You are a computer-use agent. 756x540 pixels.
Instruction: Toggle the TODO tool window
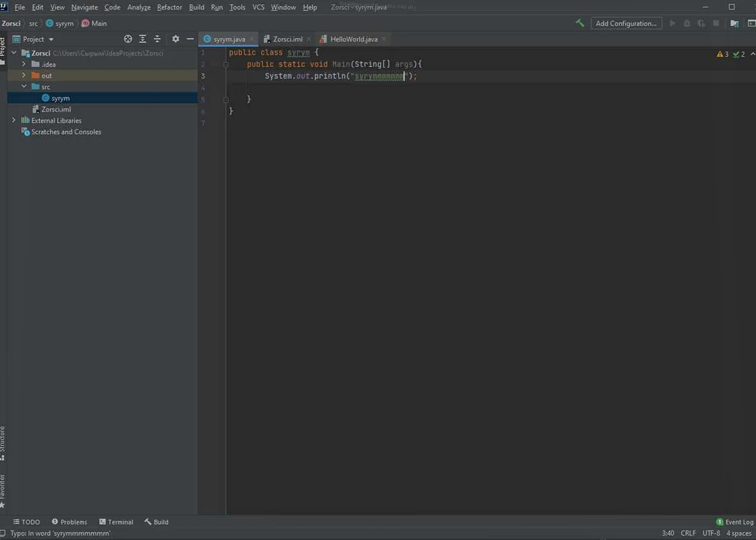(26, 522)
